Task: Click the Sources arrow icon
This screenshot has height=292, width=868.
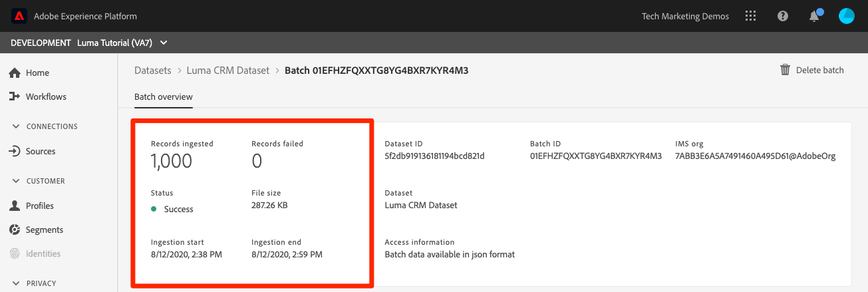Action: click(x=15, y=151)
